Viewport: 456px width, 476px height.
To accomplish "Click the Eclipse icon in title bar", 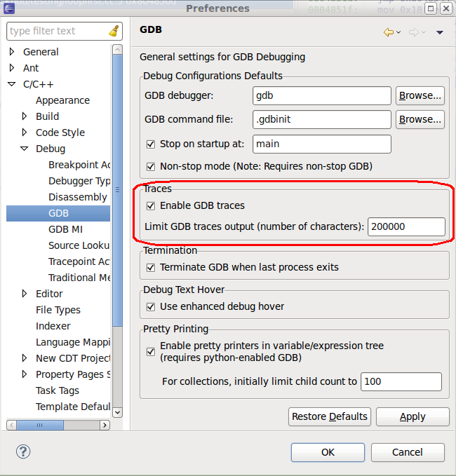I will click(9, 8).
